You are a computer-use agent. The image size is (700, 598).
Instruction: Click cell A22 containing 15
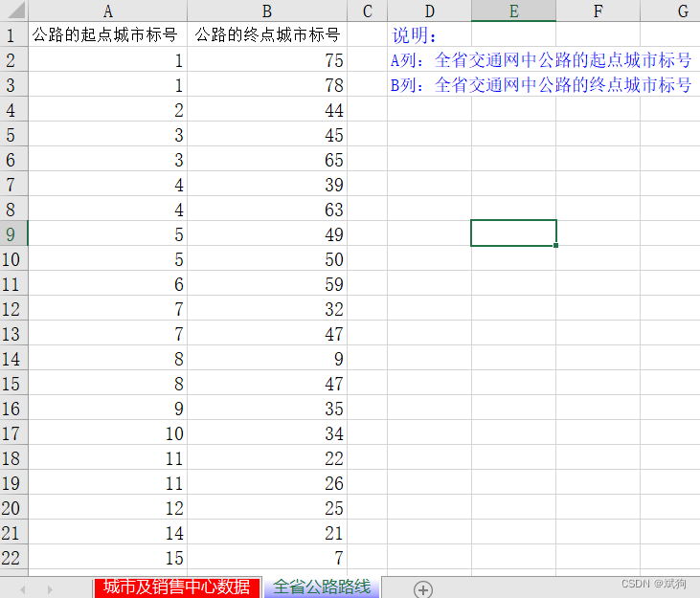(107, 557)
